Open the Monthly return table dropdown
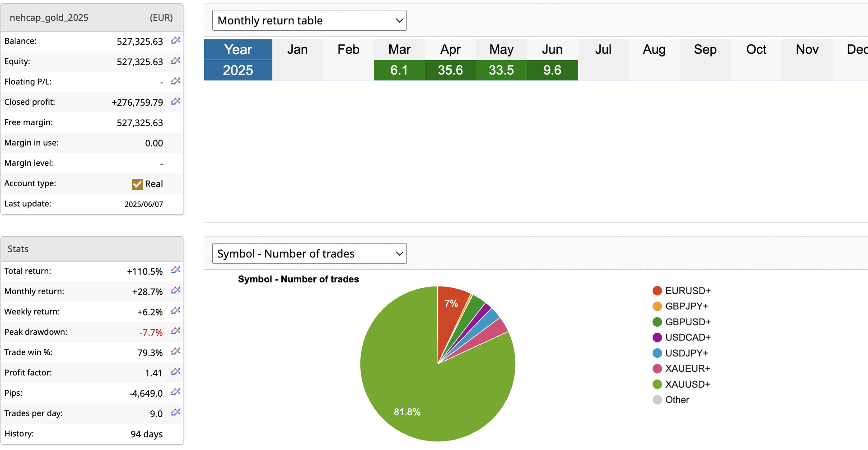The width and height of the screenshot is (868, 450). click(309, 20)
